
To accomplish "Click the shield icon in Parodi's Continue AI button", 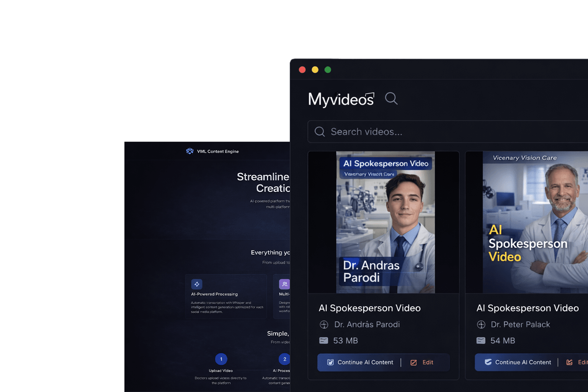I will 330,362.
